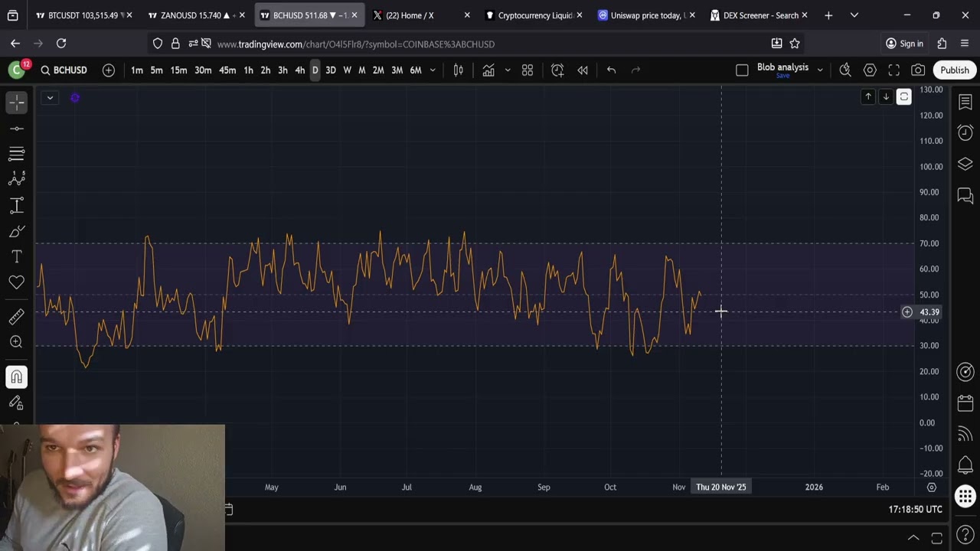Click the browser Sign in button
This screenshot has width=980, height=551.
904,44
